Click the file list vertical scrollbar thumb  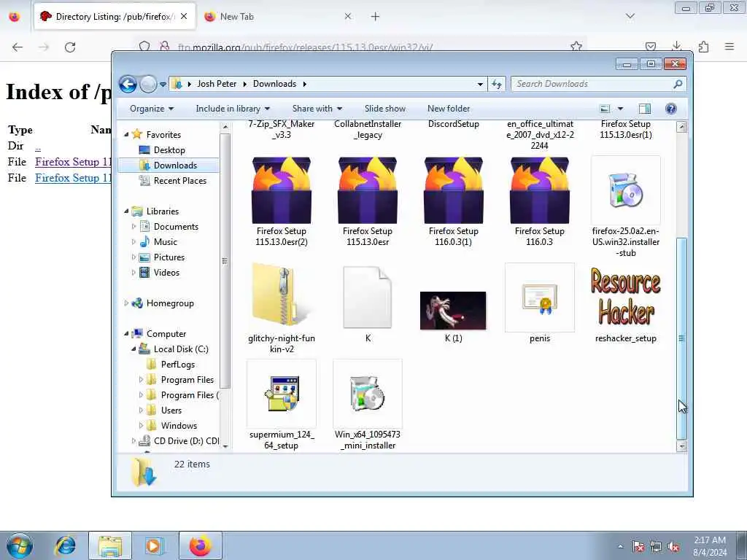[x=682, y=338]
